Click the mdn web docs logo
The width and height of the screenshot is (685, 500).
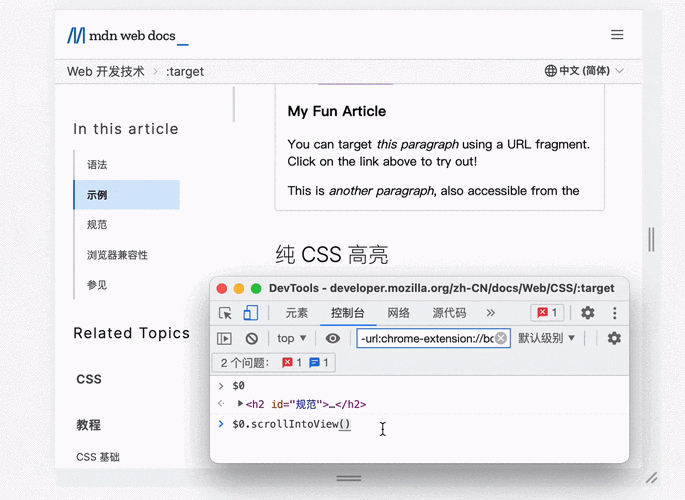128,36
